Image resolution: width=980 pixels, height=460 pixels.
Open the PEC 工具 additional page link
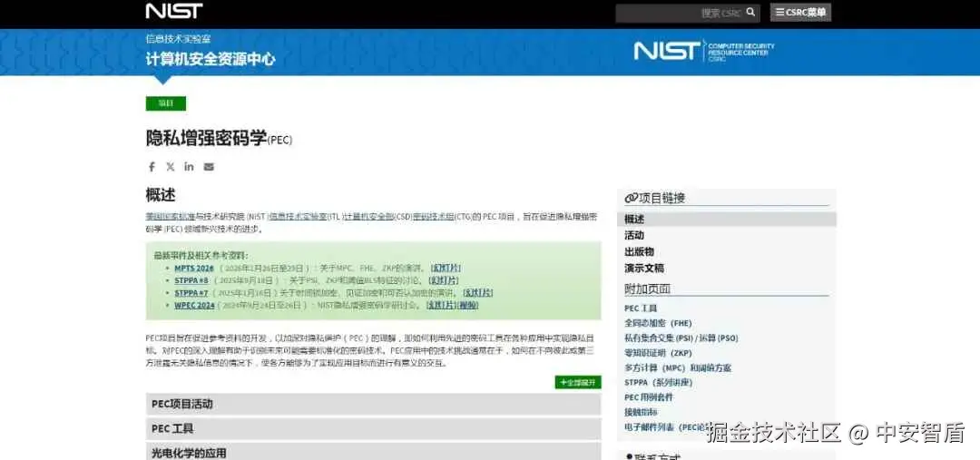coord(642,308)
